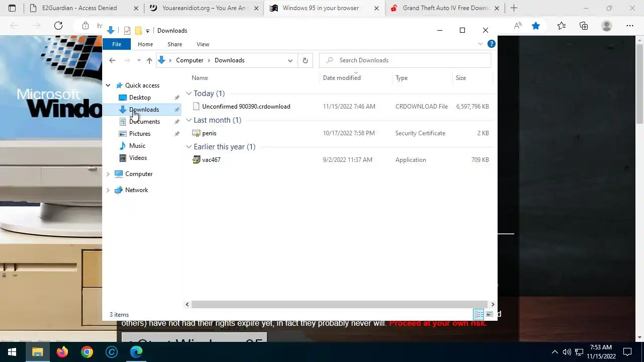Click the scroll right arrow in file list
644x362 pixels.
(x=493, y=304)
